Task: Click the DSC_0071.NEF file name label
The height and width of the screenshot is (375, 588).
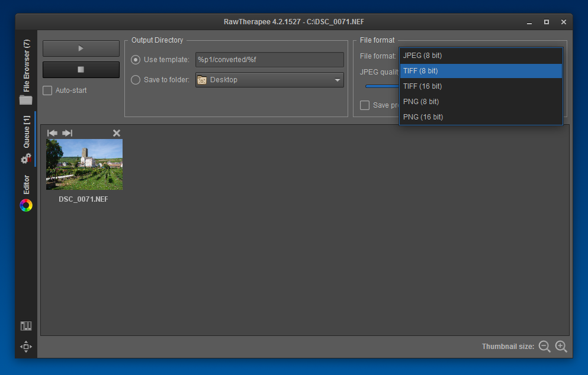Action: tap(83, 199)
